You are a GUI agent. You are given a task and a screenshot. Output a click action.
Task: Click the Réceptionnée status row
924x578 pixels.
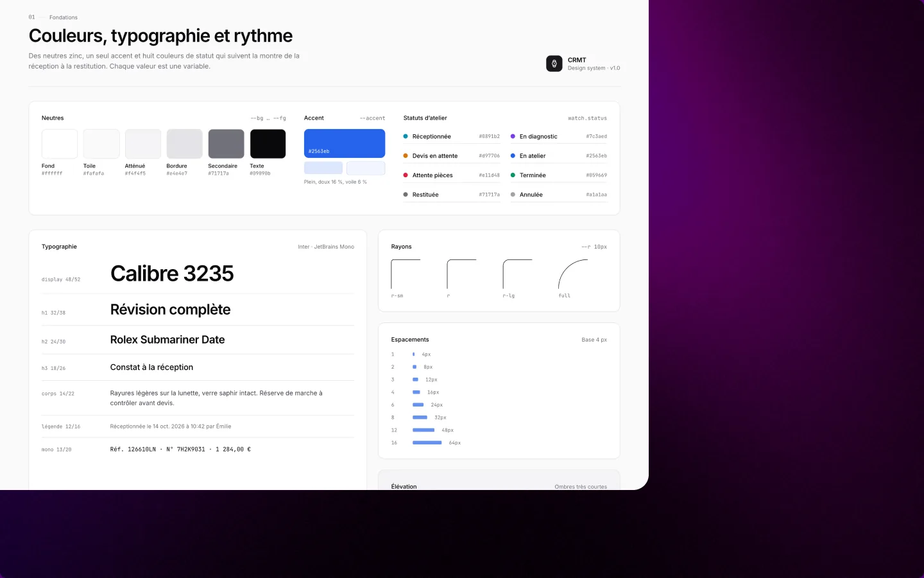(451, 136)
